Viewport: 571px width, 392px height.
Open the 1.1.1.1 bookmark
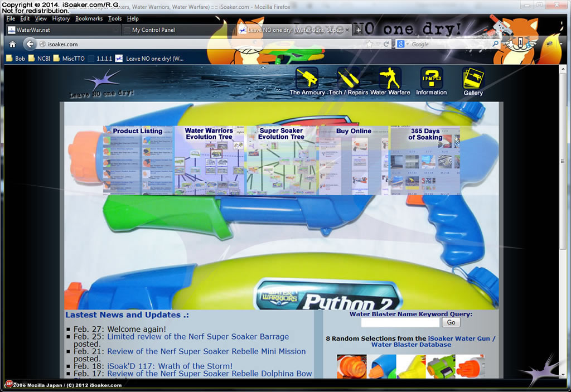click(x=100, y=59)
